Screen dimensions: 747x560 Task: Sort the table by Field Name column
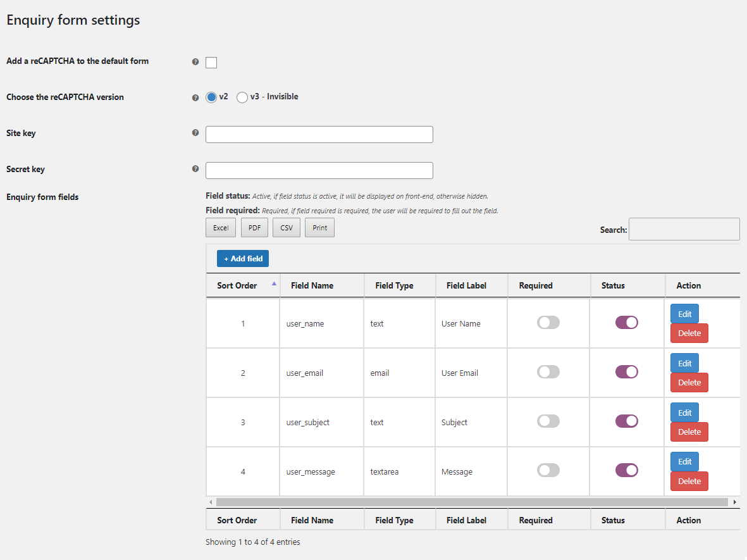311,285
